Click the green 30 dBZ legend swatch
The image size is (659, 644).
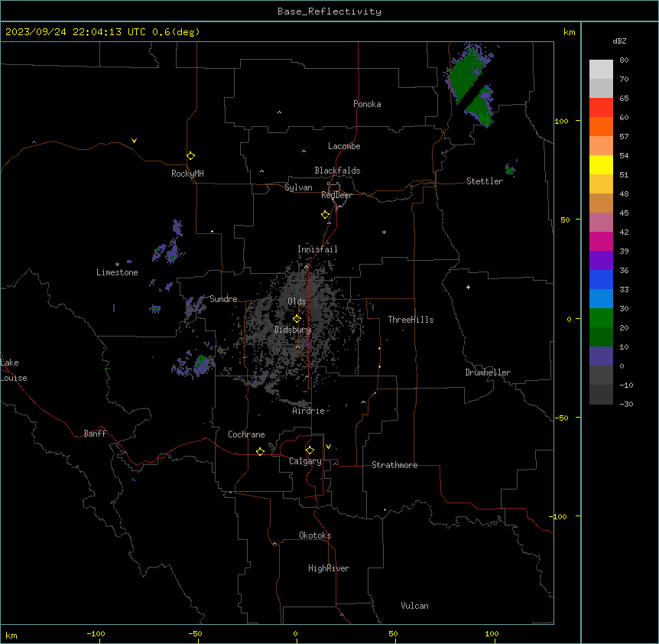pos(601,318)
